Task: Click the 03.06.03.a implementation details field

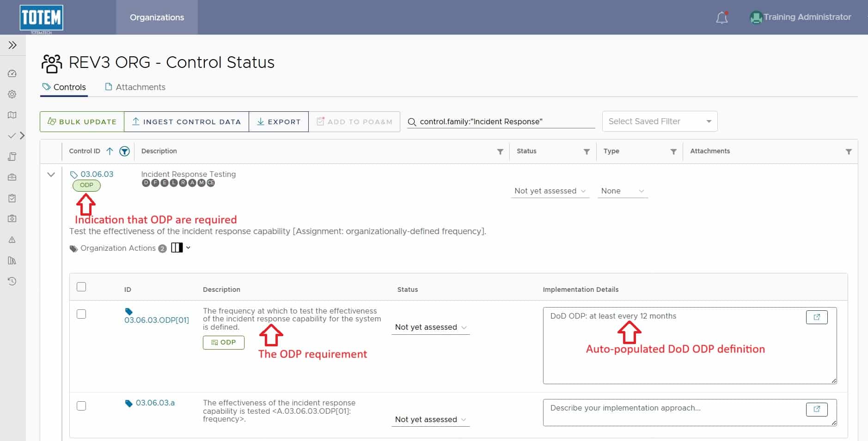Action: 675,412
